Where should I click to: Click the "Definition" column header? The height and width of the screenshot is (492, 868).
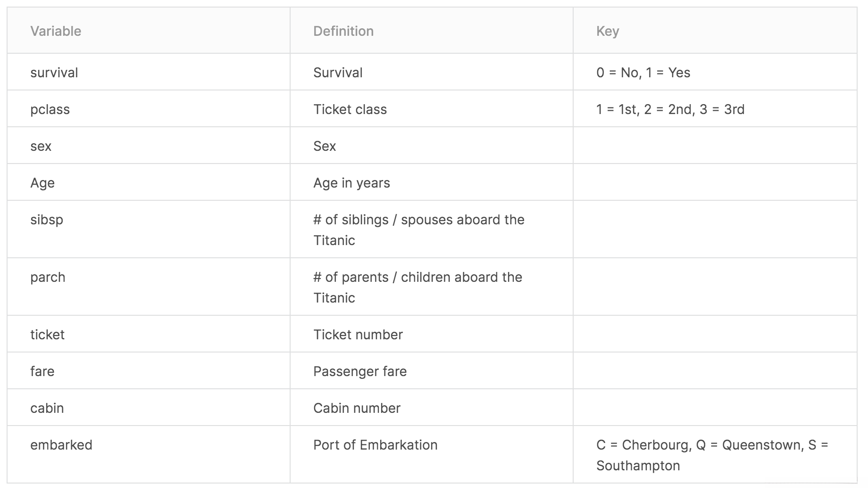(343, 31)
